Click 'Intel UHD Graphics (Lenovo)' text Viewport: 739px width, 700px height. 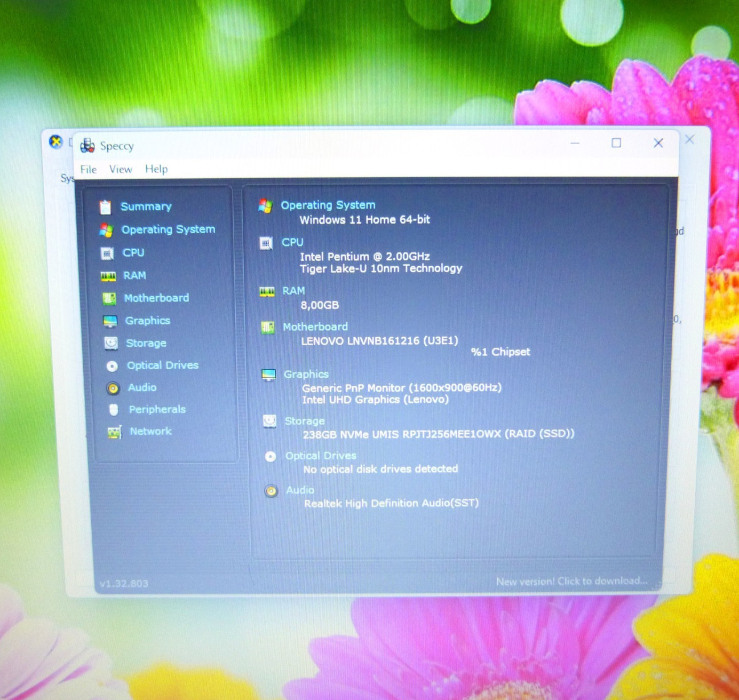[376, 400]
